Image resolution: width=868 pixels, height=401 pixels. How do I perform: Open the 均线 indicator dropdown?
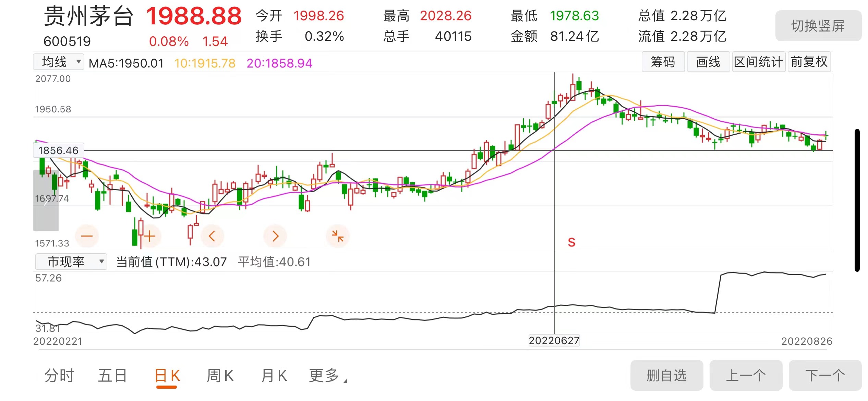click(59, 62)
